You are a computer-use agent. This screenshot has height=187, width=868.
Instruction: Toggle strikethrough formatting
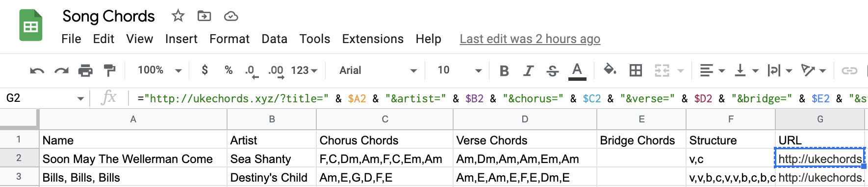coord(553,71)
